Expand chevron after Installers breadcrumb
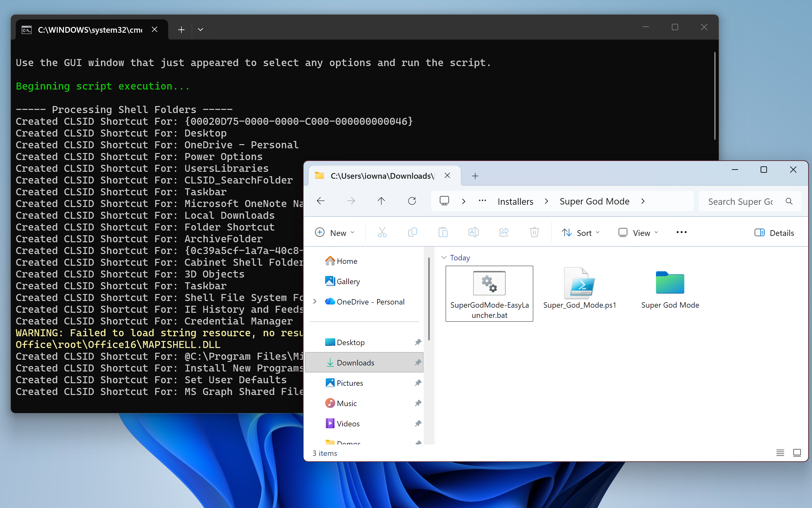The height and width of the screenshot is (508, 812). (547, 201)
